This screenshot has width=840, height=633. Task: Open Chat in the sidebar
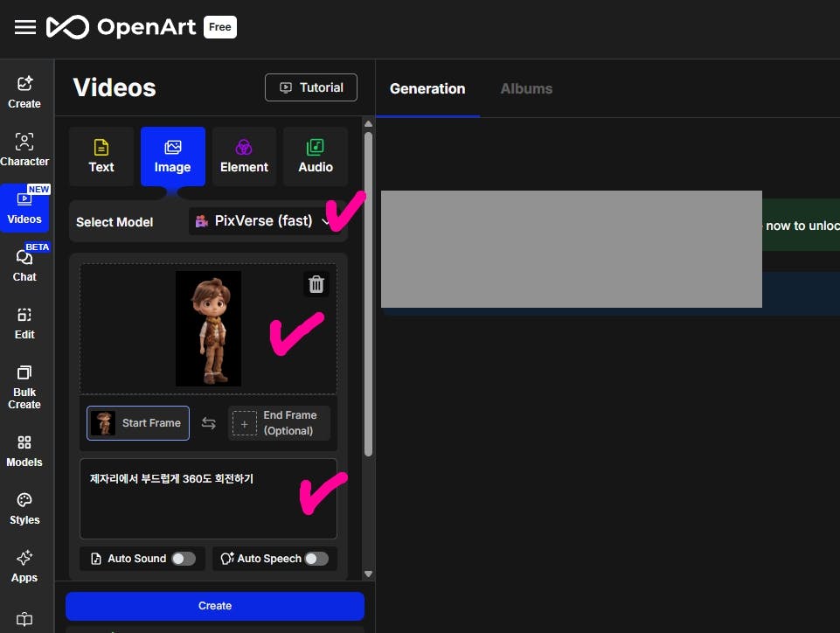tap(24, 265)
